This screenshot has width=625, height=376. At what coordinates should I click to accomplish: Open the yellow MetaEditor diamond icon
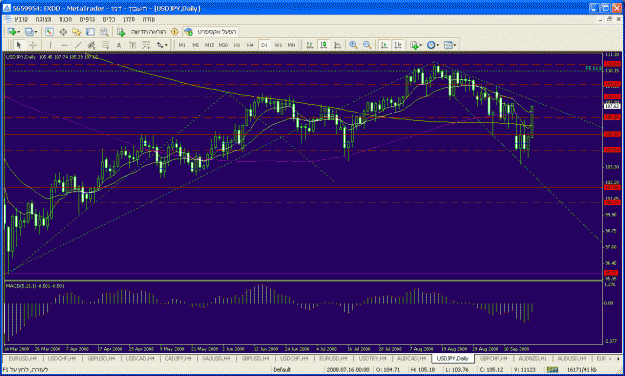pyautogui.click(x=174, y=32)
